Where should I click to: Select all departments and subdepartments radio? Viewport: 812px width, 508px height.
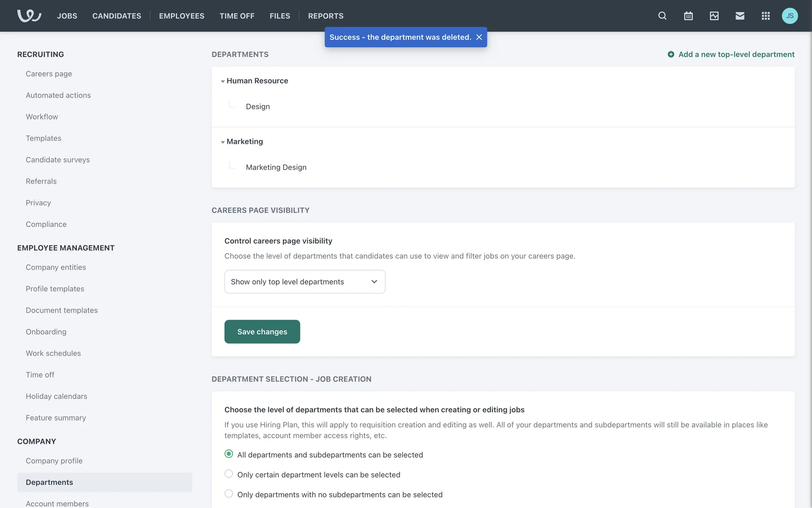click(229, 454)
